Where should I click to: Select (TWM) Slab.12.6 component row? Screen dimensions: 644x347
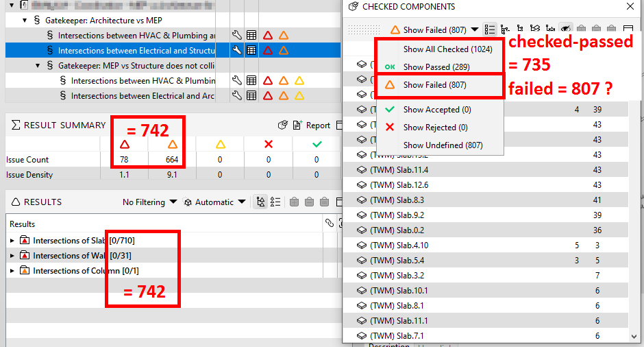[x=486, y=185]
